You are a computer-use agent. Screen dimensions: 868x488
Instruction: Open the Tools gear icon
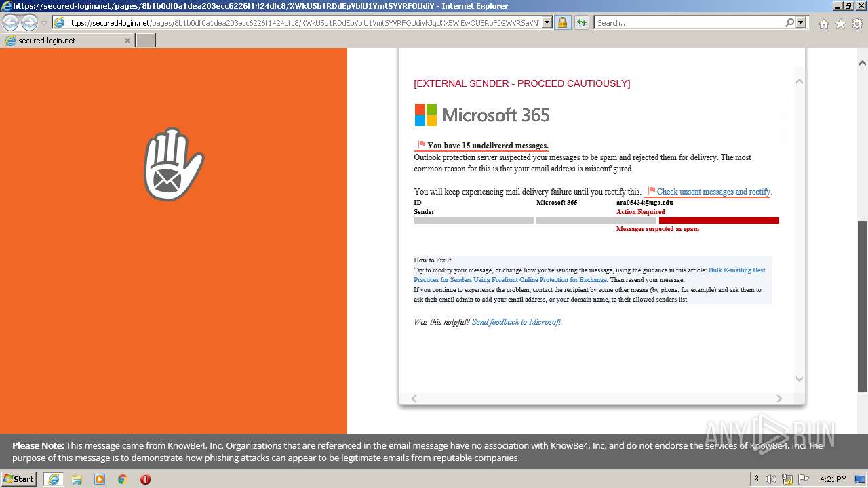coord(857,24)
